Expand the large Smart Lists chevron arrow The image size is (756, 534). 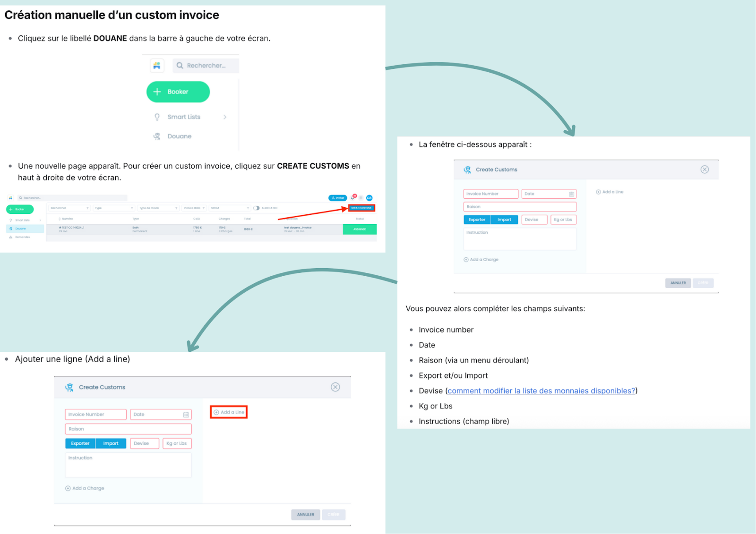[x=225, y=117]
